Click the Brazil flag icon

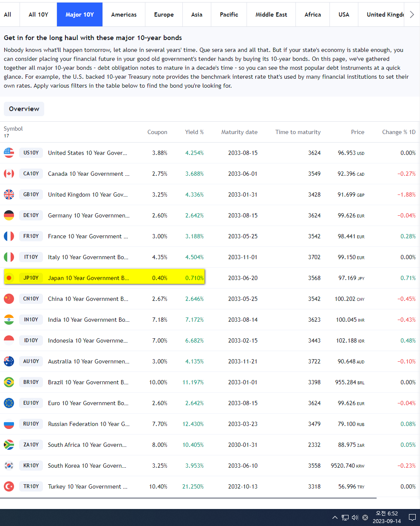tap(9, 382)
